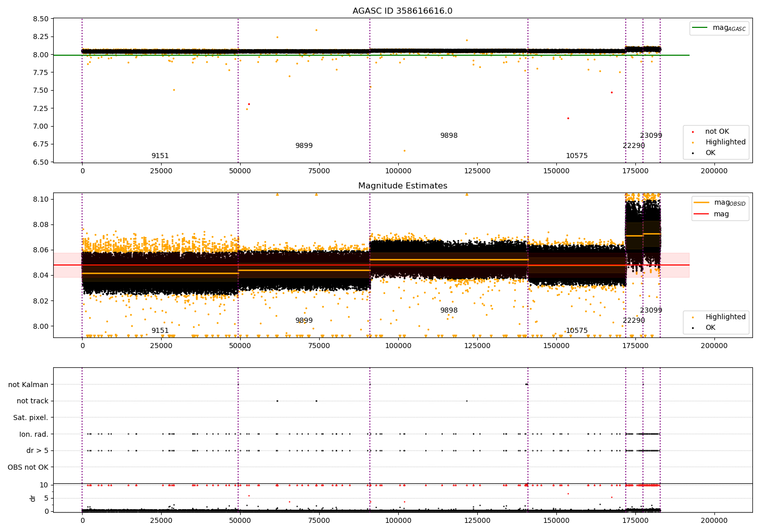Click obsid label 10575 in top plot

click(577, 156)
